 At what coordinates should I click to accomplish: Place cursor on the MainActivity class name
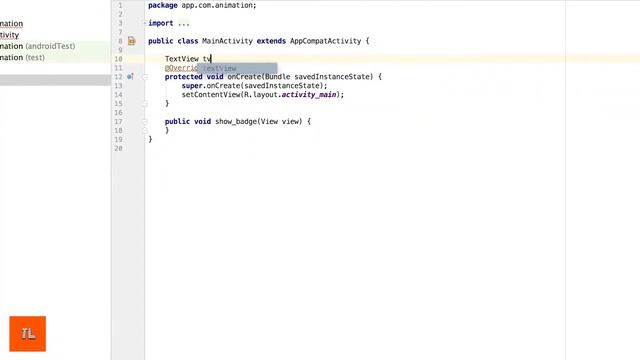[x=227, y=41]
